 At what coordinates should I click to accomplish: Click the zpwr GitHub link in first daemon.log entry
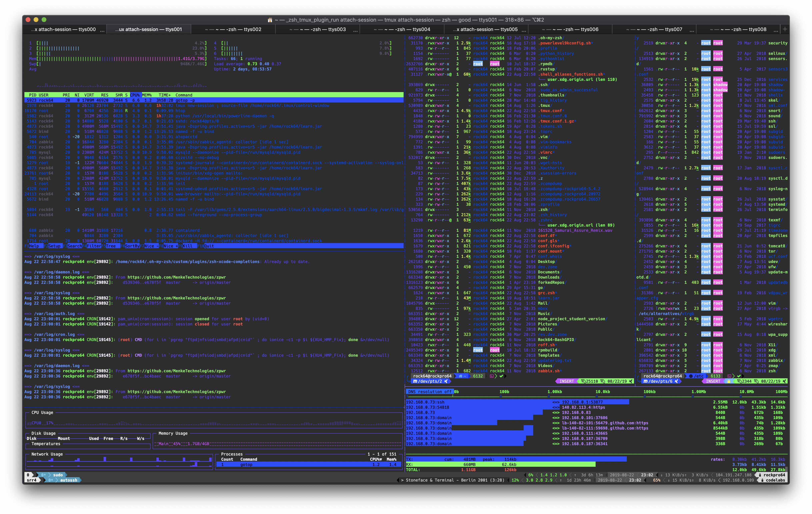pyautogui.click(x=177, y=277)
